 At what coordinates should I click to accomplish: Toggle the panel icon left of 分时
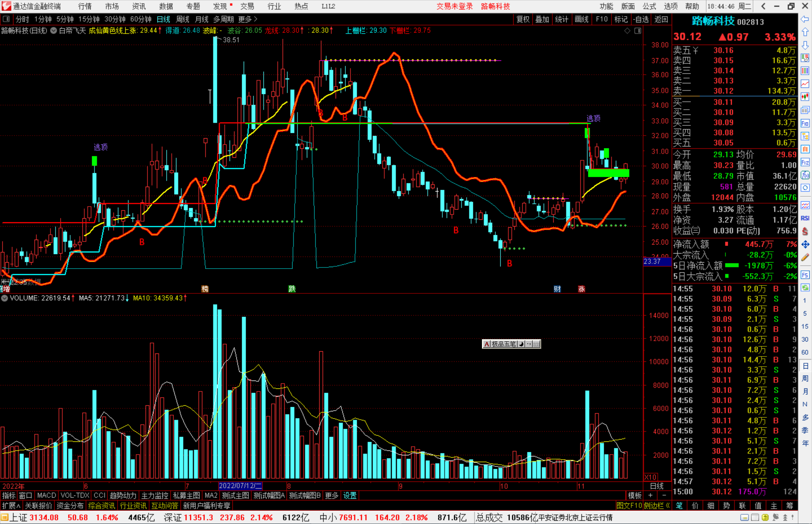point(6,19)
